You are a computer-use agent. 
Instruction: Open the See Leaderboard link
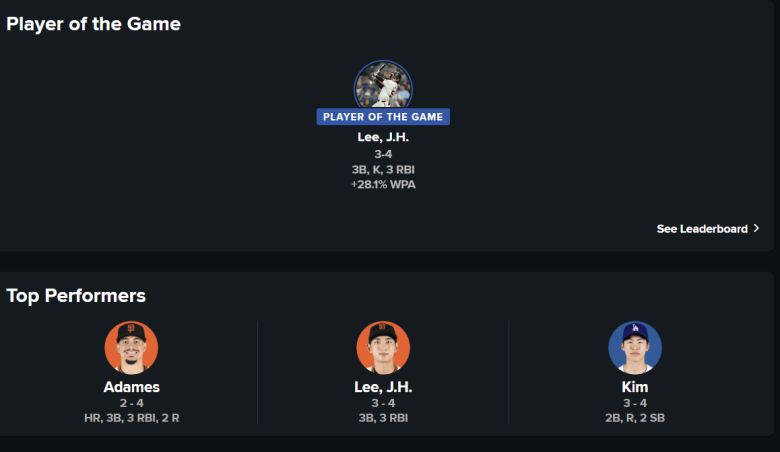point(701,229)
